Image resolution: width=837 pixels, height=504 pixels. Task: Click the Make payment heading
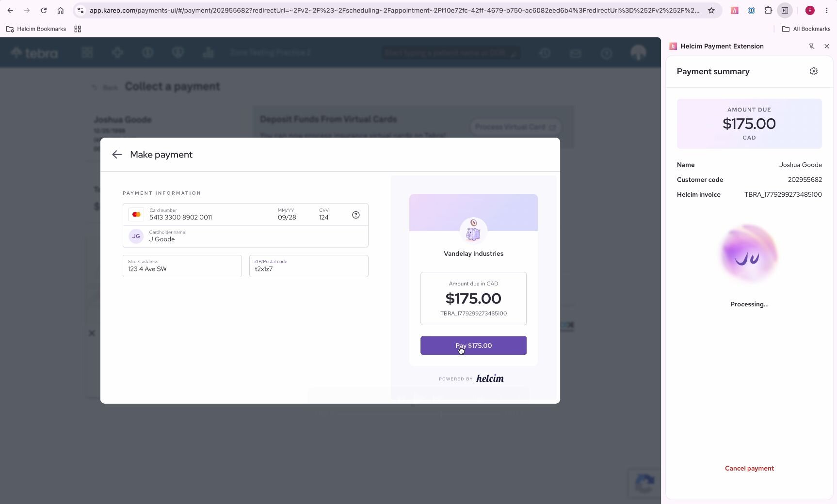click(161, 155)
